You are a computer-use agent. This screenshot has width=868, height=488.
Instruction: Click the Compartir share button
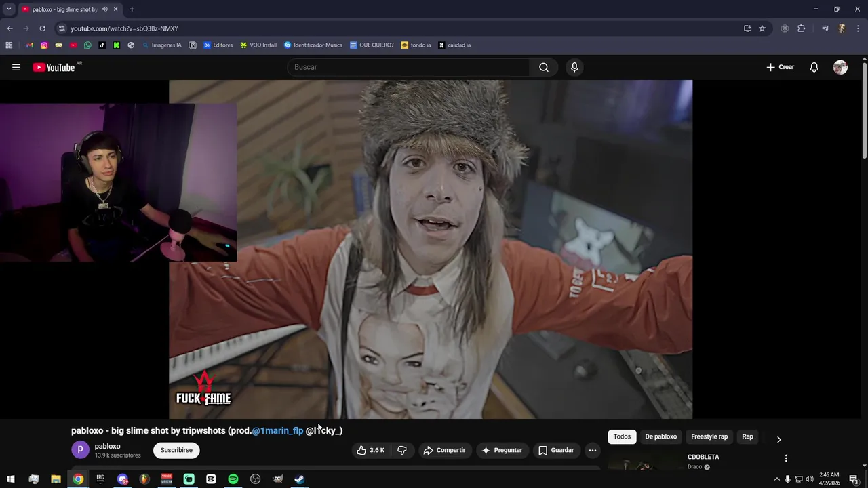point(444,450)
